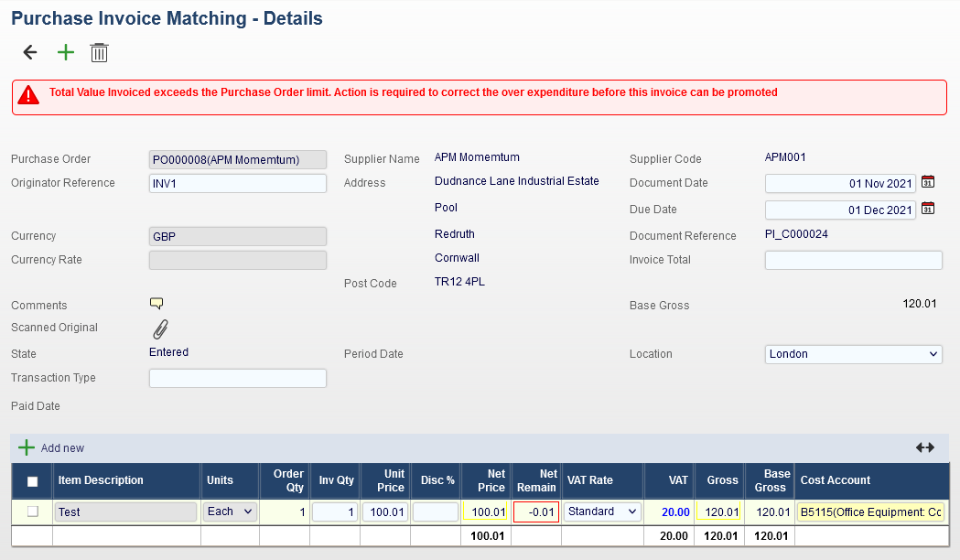Click the highlighted Net Remain value of -0.01
The image size is (960, 560).
[534, 512]
